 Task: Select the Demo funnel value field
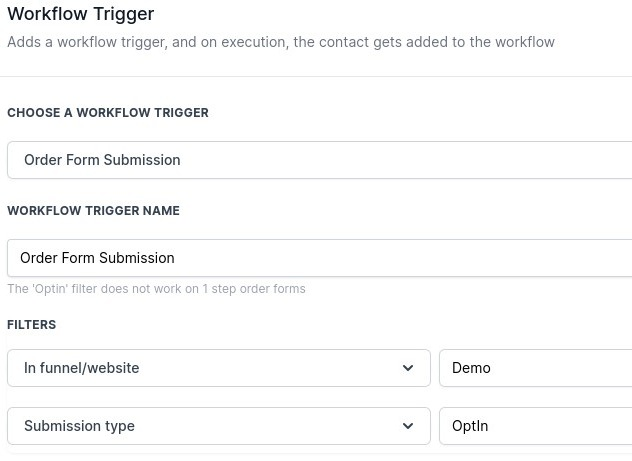click(535, 368)
